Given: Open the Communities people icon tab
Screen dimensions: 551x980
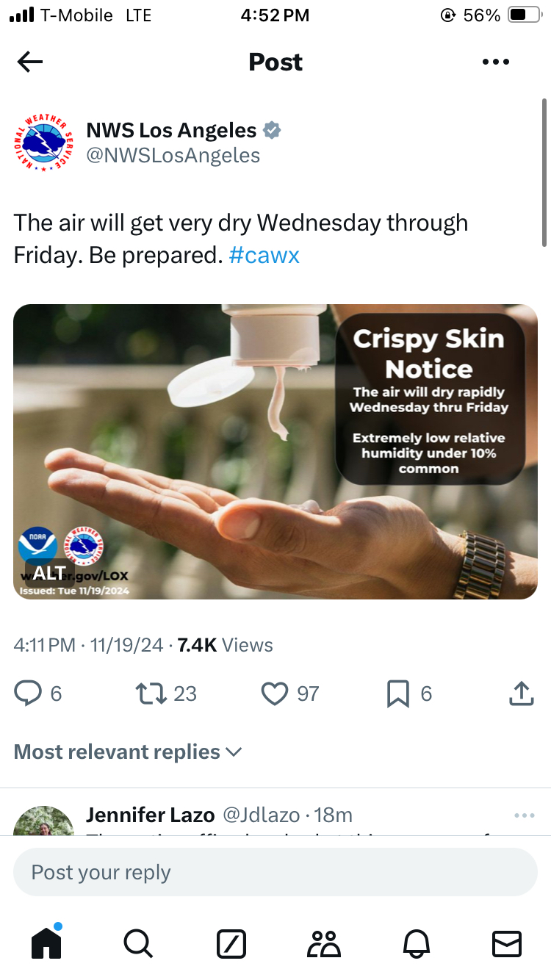Looking at the screenshot, I should tap(325, 943).
